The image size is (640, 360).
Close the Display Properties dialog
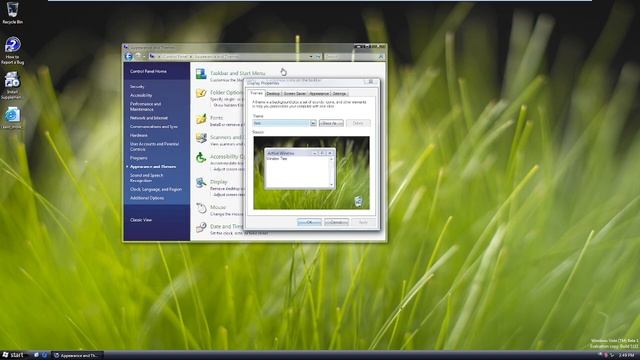(371, 82)
